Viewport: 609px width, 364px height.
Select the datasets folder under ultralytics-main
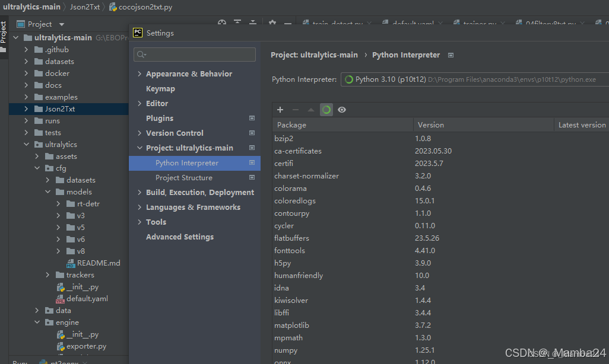click(x=59, y=62)
